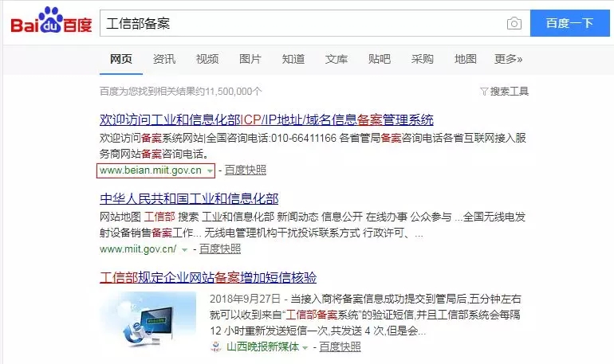This screenshot has height=364, width=614.
Task: Click the result count text 约11,500,000个
Action: [x=228, y=92]
